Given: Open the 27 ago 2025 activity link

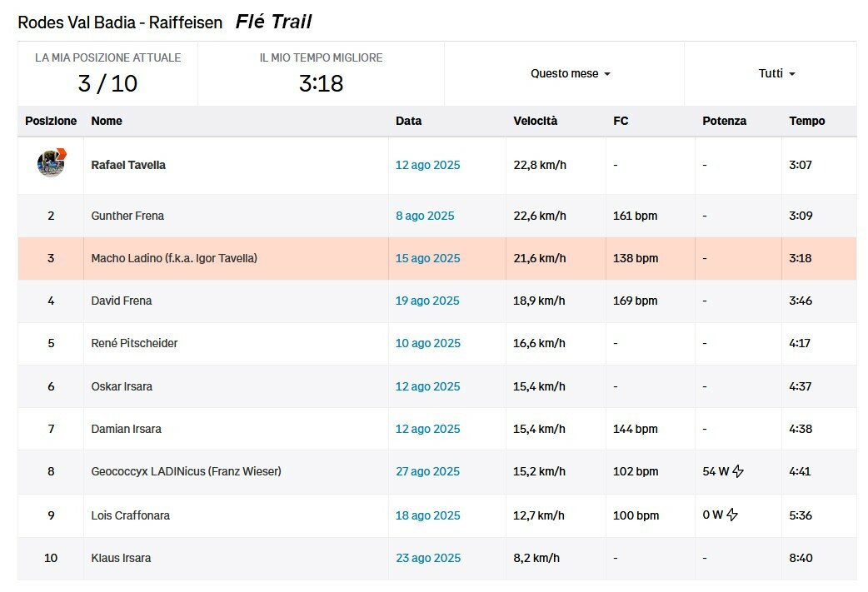Looking at the screenshot, I should coord(427,471).
